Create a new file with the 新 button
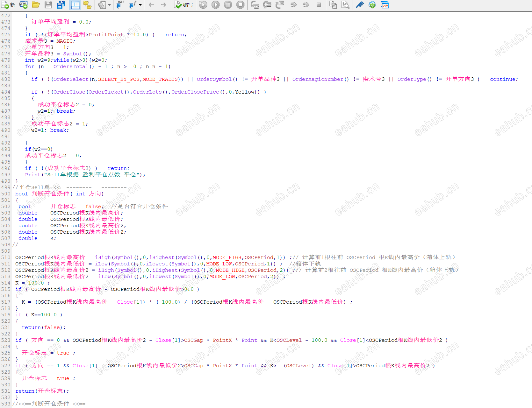 click(8, 5)
